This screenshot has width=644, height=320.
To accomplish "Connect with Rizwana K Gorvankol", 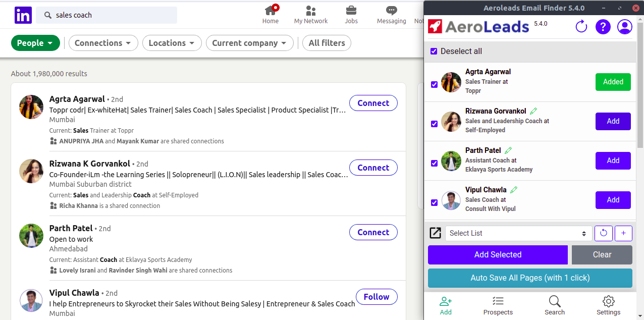I will (373, 168).
